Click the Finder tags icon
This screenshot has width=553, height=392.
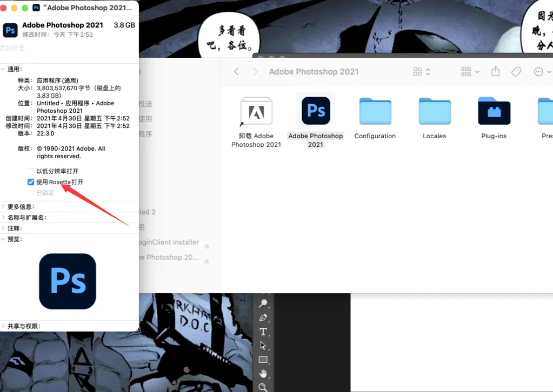(x=516, y=72)
